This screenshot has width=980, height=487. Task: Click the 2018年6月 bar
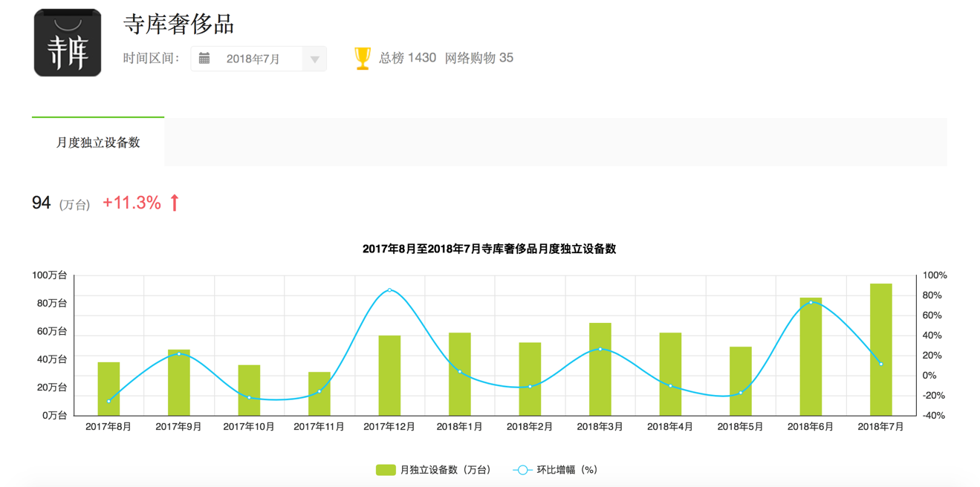pyautogui.click(x=811, y=357)
